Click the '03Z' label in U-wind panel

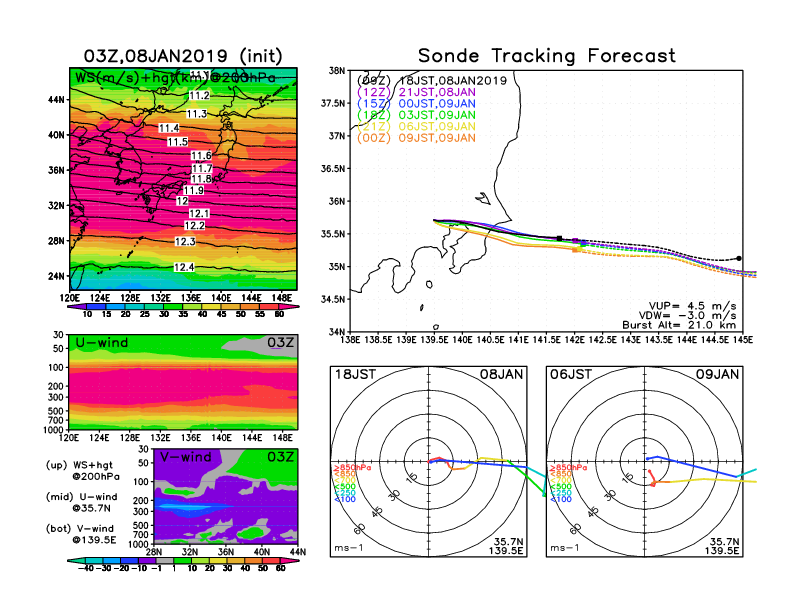click(281, 343)
